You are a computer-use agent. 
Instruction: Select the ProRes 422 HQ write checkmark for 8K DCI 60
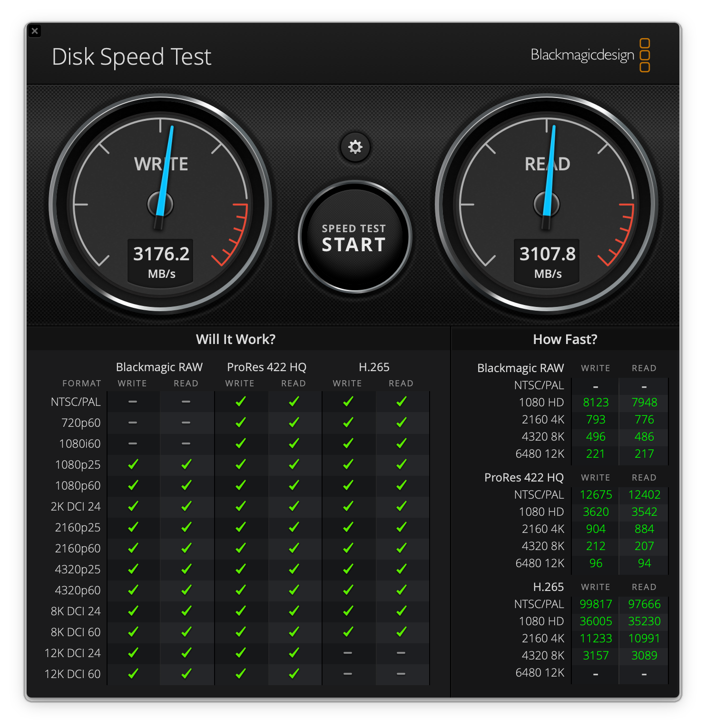click(x=241, y=632)
